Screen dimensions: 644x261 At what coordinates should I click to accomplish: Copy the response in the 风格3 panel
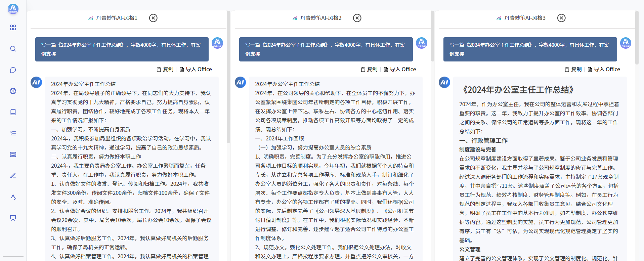(x=573, y=69)
